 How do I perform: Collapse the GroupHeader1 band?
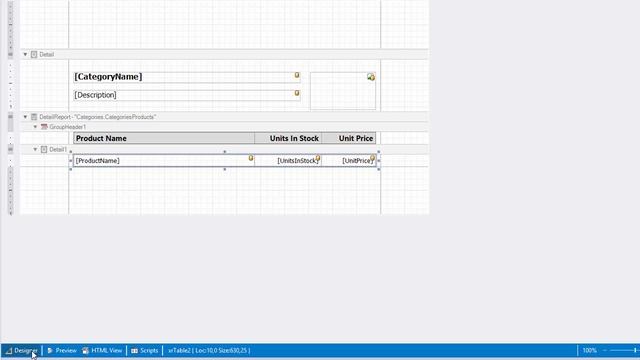click(x=36, y=127)
